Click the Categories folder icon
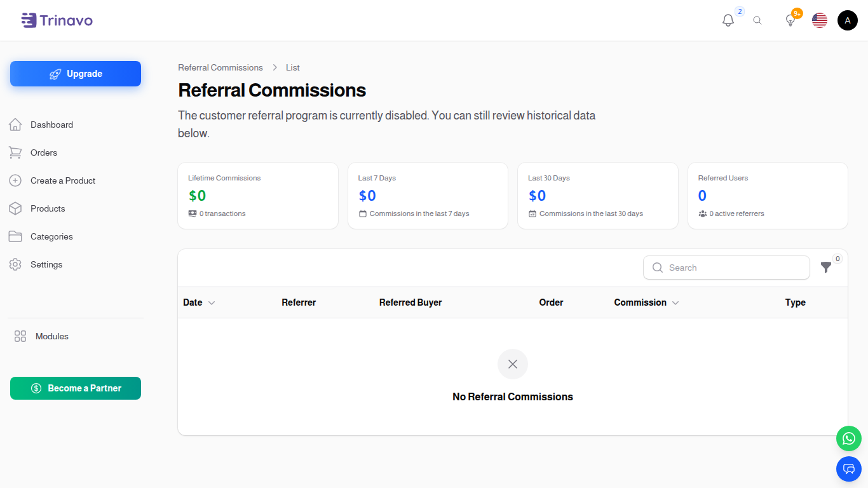 click(x=15, y=236)
